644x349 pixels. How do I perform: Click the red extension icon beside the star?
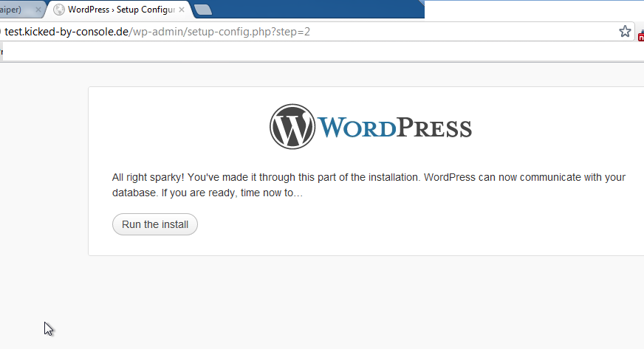coord(641,35)
